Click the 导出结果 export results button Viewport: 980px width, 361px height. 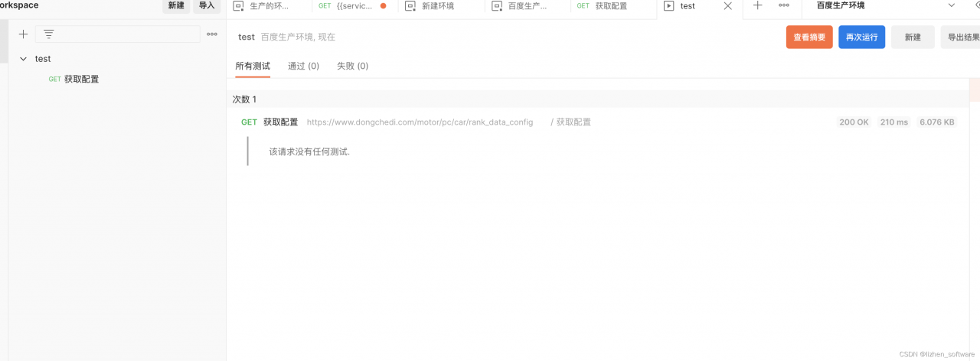coord(962,37)
